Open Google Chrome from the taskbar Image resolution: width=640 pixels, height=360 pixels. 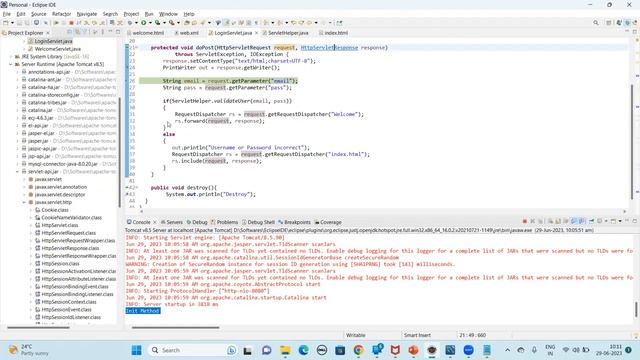pos(358,350)
